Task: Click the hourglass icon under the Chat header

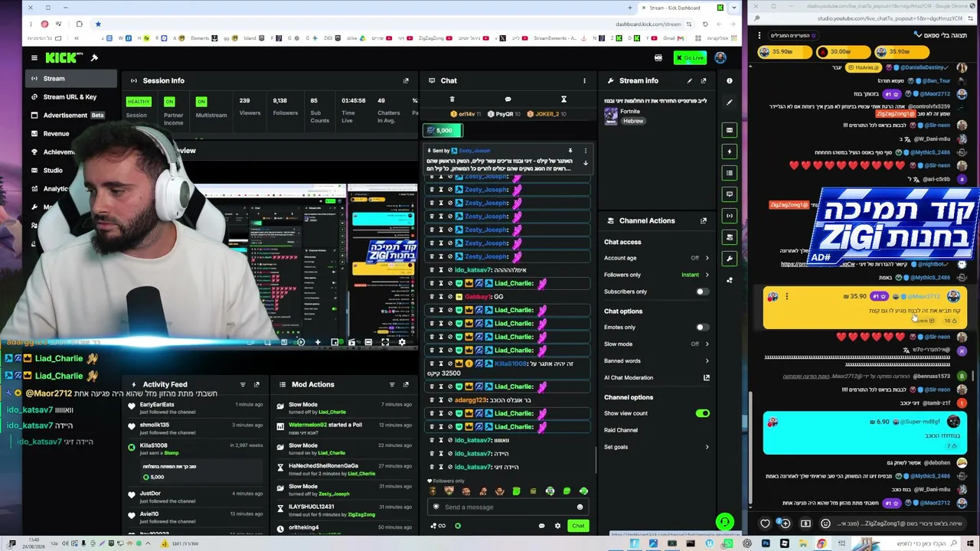Action: pos(563,99)
